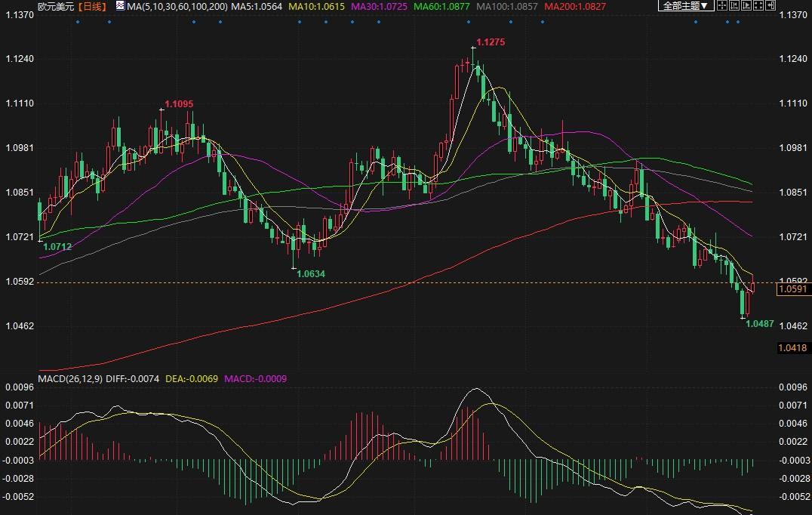Click the 1.1275 high price marker
This screenshot has width=812, height=515.
coord(491,42)
